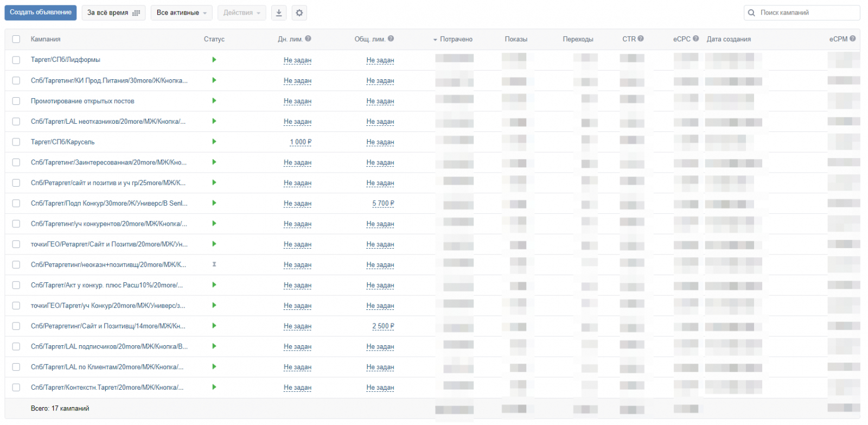Screen dimensions: 868x425
Task: Click the Создать объявление button
Action: pyautogui.click(x=41, y=12)
